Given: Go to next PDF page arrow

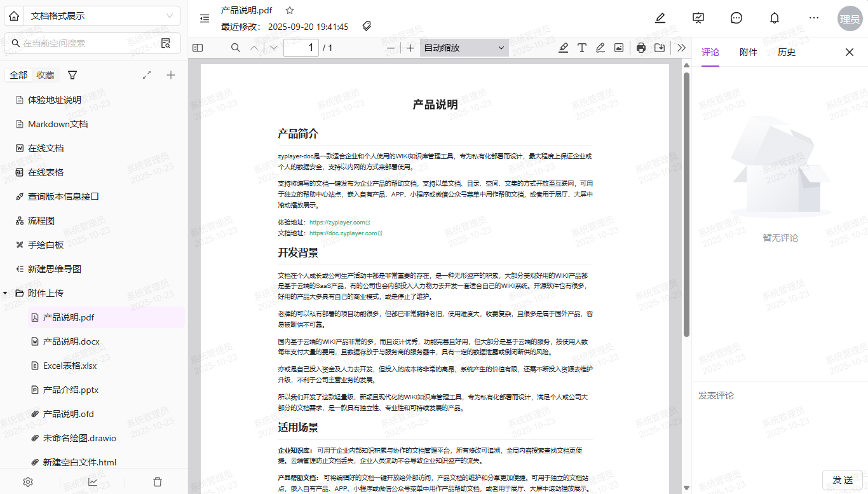Looking at the screenshot, I should (x=274, y=48).
